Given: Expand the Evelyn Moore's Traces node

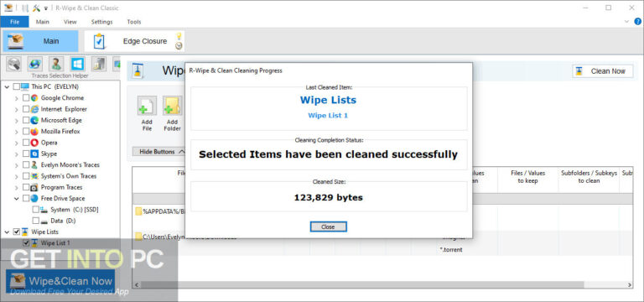Looking at the screenshot, I should (x=17, y=165).
